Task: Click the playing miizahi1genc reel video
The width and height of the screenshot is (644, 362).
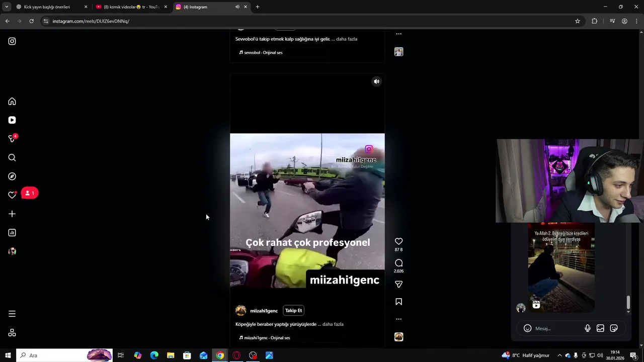Action: tap(307, 211)
